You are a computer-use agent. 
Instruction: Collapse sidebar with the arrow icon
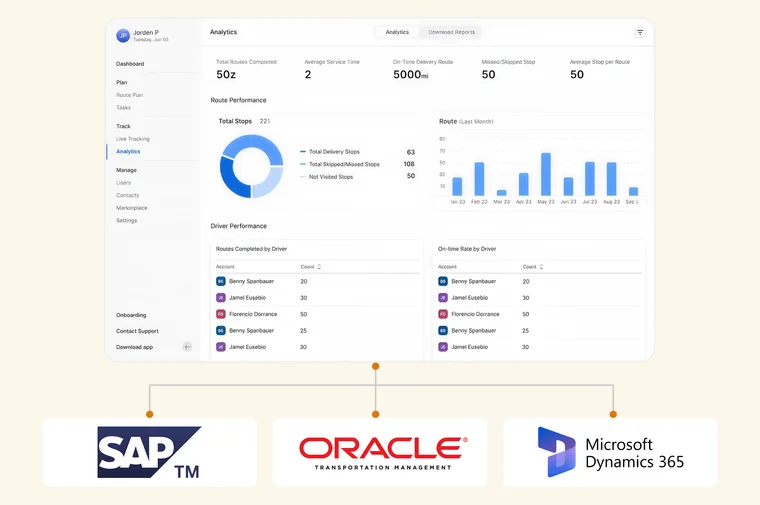187,347
